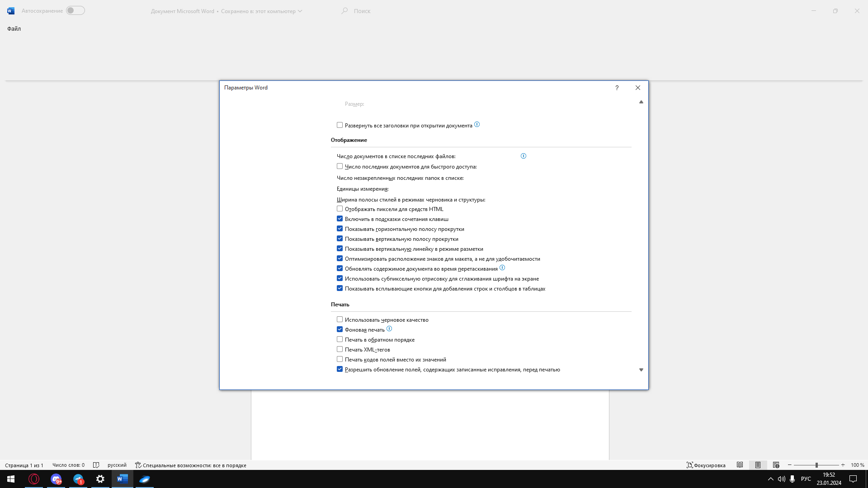Click the Word app icon in title bar
The height and width of the screenshot is (488, 868).
click(11, 11)
